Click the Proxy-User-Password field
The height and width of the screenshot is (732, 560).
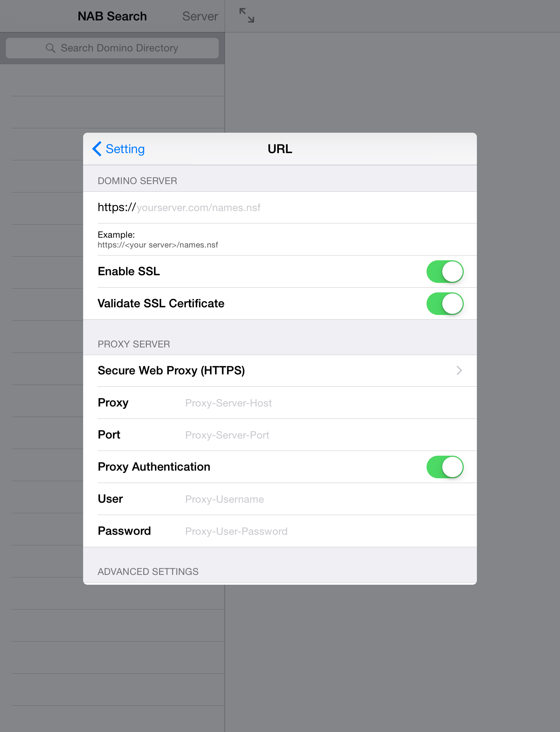tap(328, 531)
